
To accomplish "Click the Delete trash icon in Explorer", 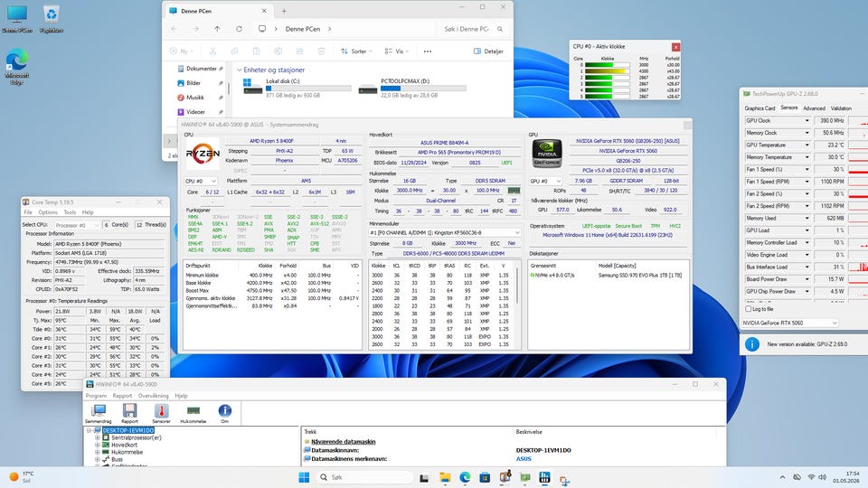I will tap(321, 51).
